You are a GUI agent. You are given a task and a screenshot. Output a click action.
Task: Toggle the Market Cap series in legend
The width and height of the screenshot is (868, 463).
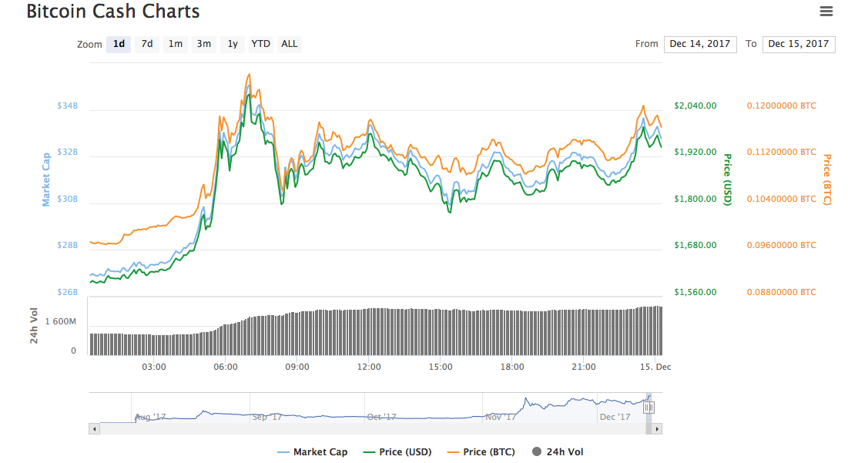coord(312,452)
